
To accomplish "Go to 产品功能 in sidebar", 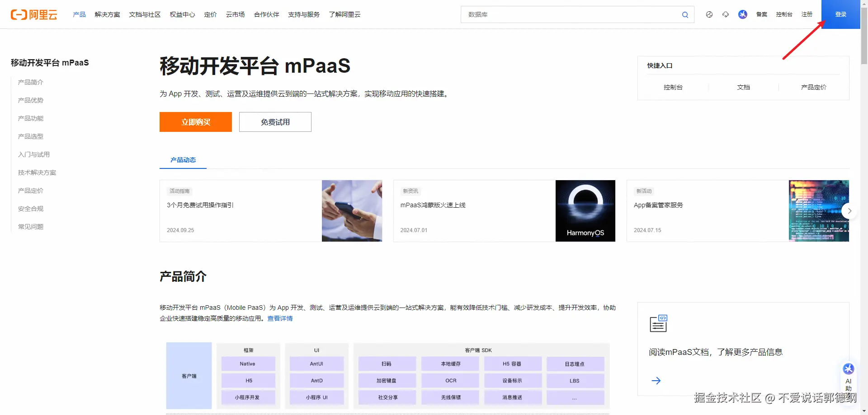I will tap(31, 118).
